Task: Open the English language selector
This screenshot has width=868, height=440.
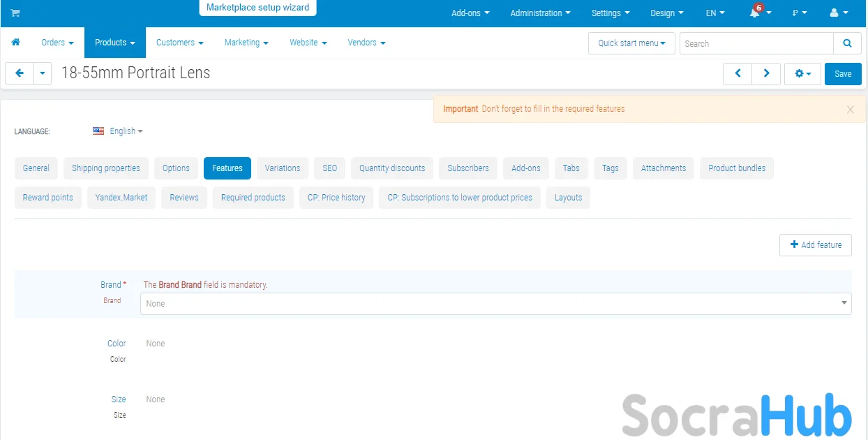Action: pos(118,131)
